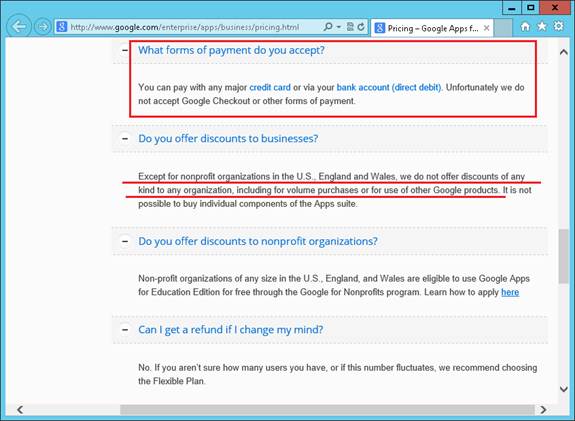Click the browser Forward arrow button
Viewport: 575px width, 421px height.
click(x=43, y=26)
